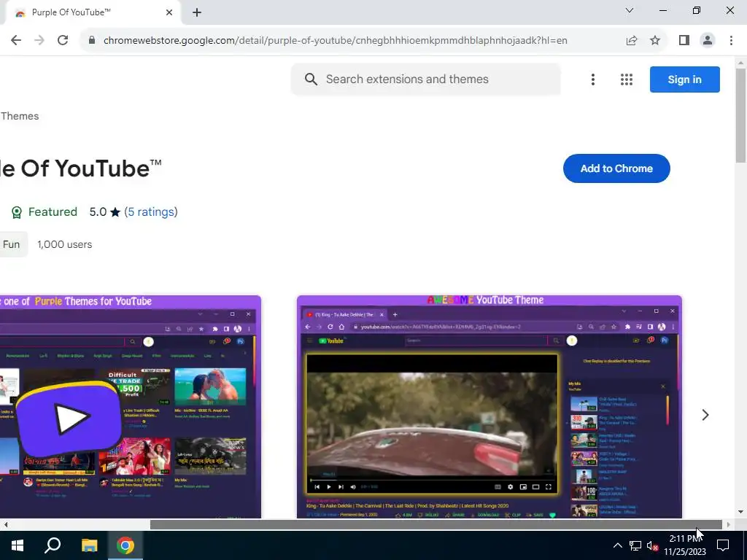Open File Explorer from the taskbar
The image size is (747, 560).
[89, 545]
